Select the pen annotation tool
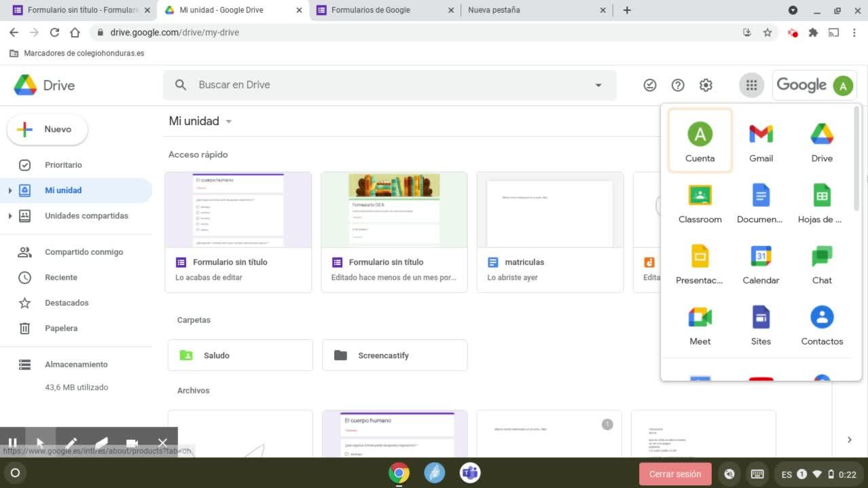Viewport: 868px width, 488px height. (x=71, y=443)
